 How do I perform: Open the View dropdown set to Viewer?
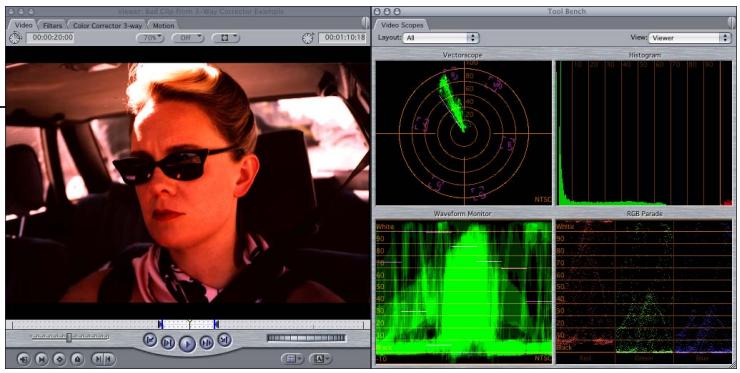click(690, 38)
